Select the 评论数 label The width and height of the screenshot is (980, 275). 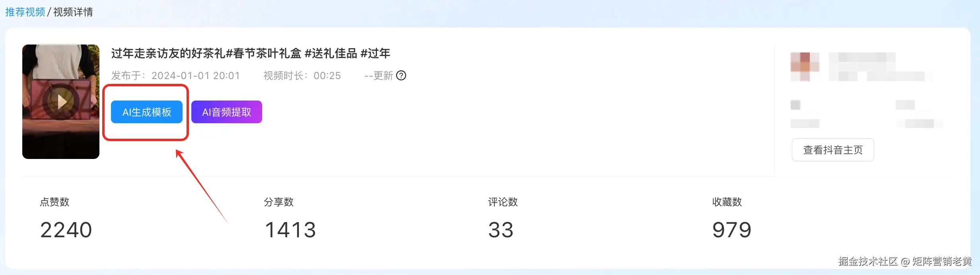503,202
